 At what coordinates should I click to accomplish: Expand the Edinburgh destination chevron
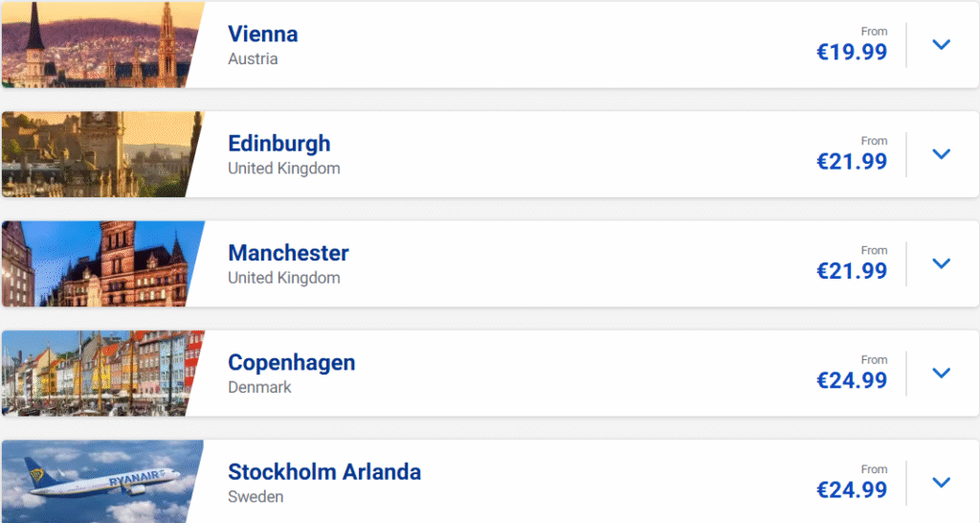942,153
